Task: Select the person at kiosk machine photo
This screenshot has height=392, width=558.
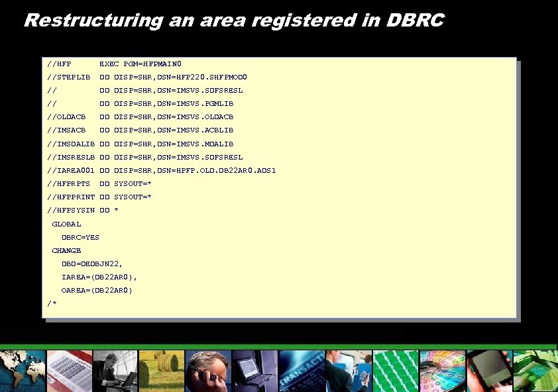Action: coord(349,371)
